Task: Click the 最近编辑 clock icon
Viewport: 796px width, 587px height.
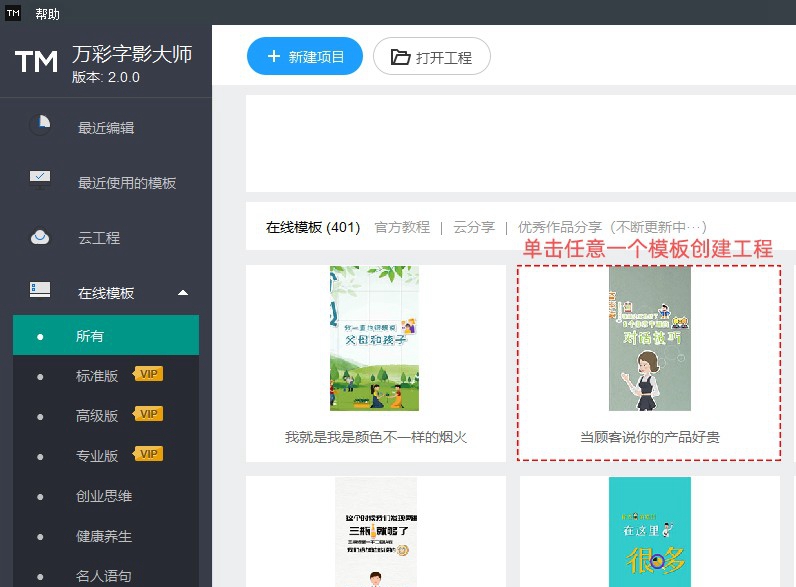Action: point(41,124)
